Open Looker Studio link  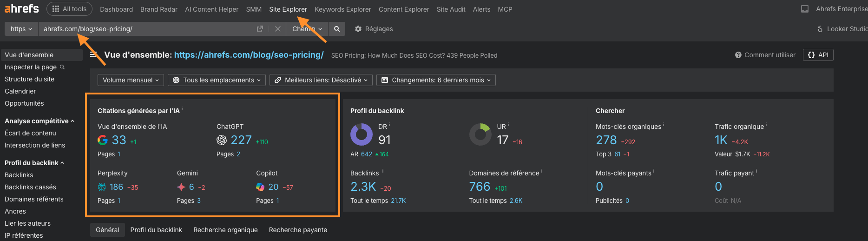point(842,29)
